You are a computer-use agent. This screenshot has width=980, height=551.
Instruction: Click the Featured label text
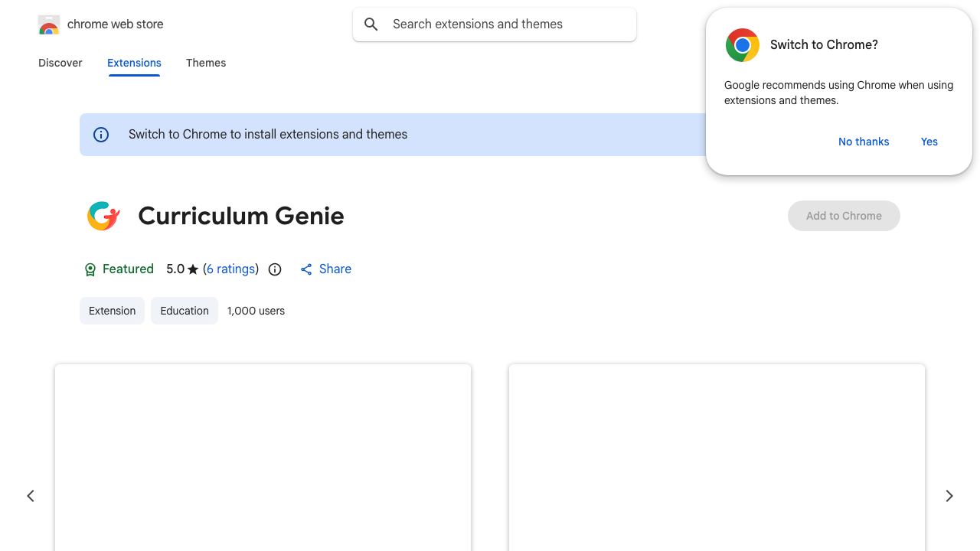pos(128,269)
